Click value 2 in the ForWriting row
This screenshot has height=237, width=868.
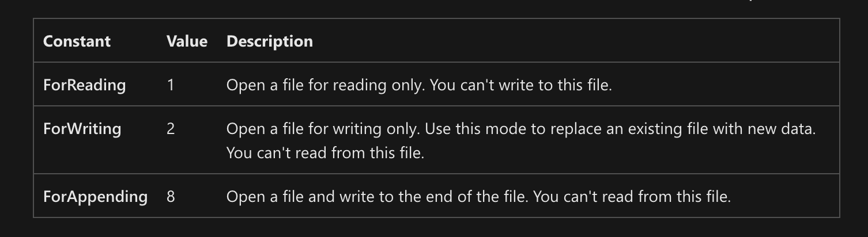tap(171, 128)
